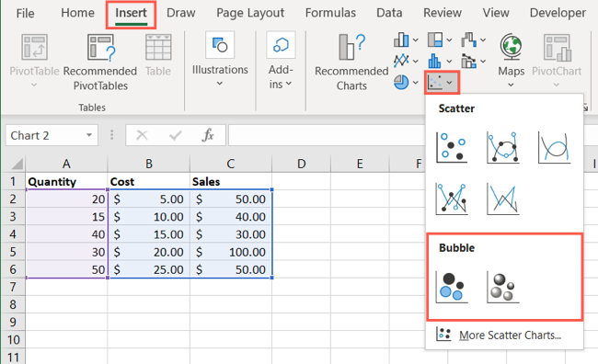Select the Quantity cell with value 40

coord(66,234)
